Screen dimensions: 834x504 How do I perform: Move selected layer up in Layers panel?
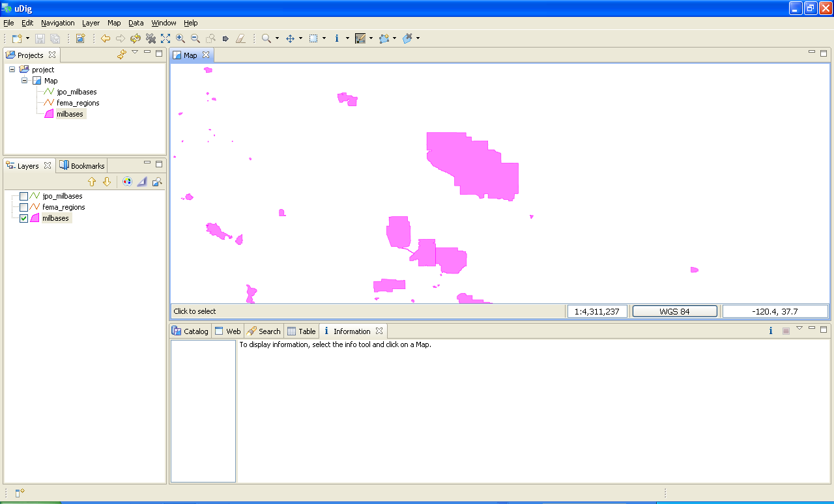tap(92, 182)
